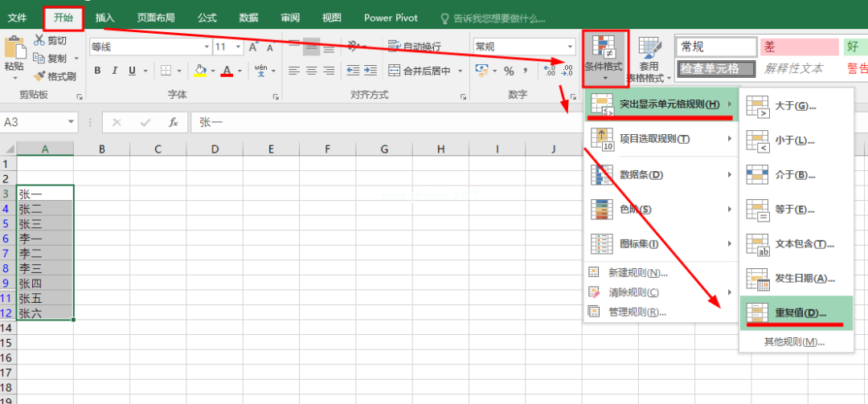Toggle Italic formatting
Image resolution: width=868 pixels, height=404 pixels.
tap(115, 71)
